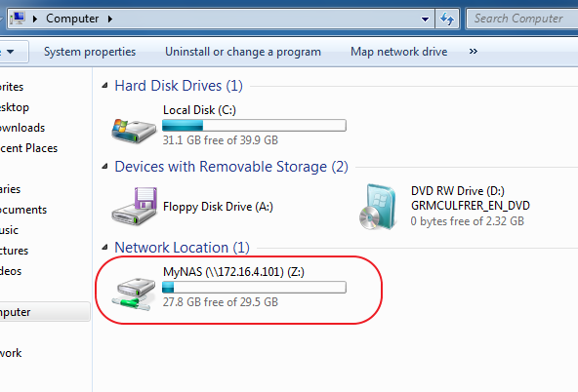Click the Search Computer field
Viewport: 578px width, 392px height.
[x=522, y=19]
